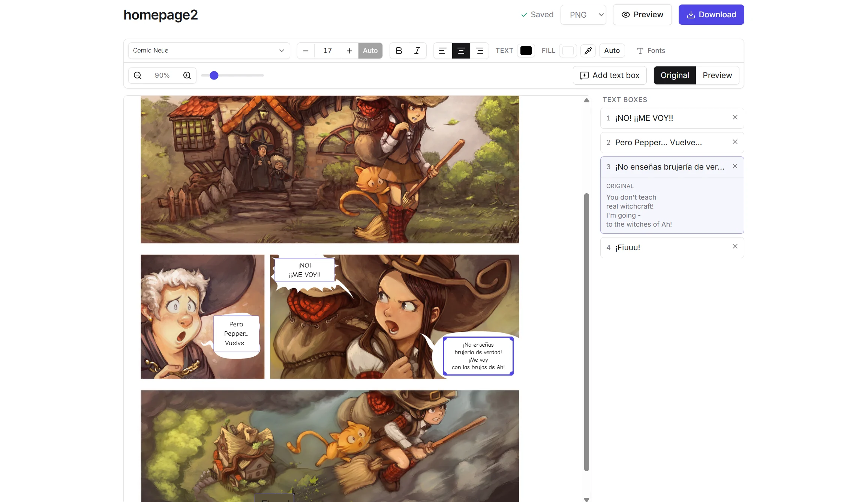Align text left
This screenshot has height=502, width=868.
click(442, 51)
